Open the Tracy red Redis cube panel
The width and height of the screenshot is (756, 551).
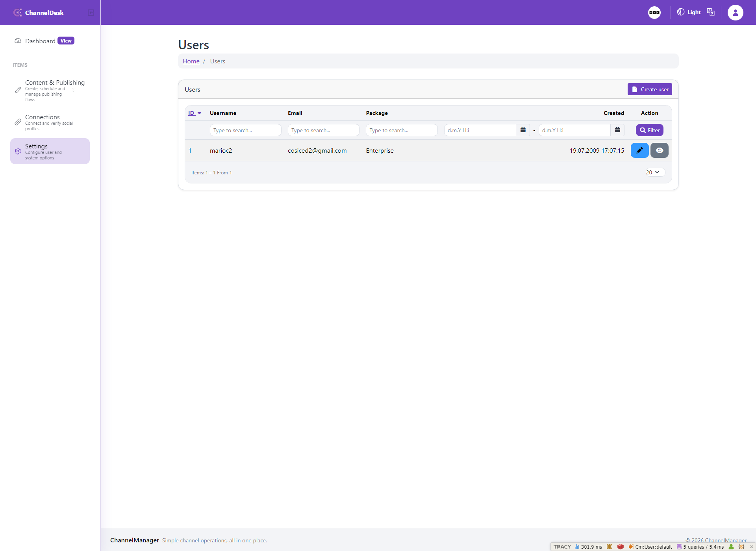pyautogui.click(x=621, y=547)
